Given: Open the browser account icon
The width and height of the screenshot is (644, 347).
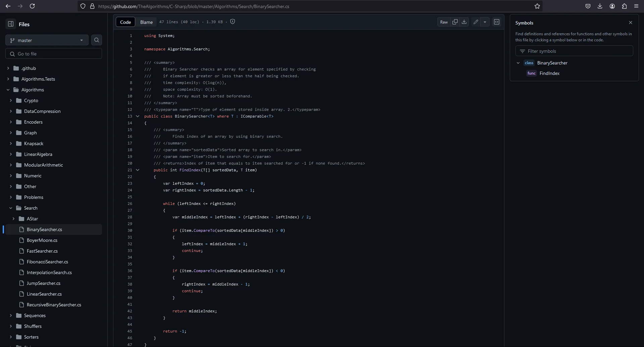Looking at the screenshot, I should pyautogui.click(x=612, y=6).
